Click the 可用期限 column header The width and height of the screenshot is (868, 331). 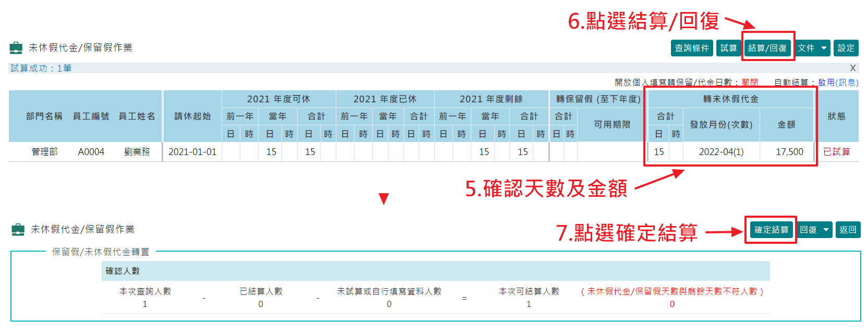[613, 125]
